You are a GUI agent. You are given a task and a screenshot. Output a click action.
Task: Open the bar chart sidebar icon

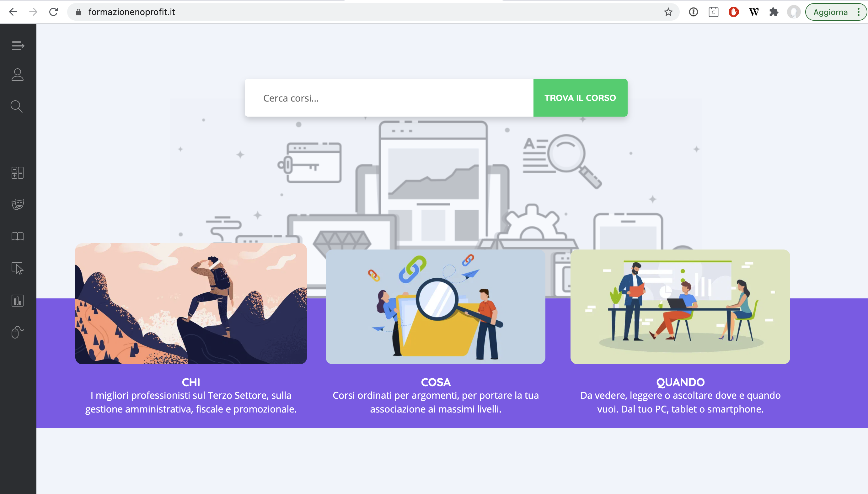coord(18,301)
